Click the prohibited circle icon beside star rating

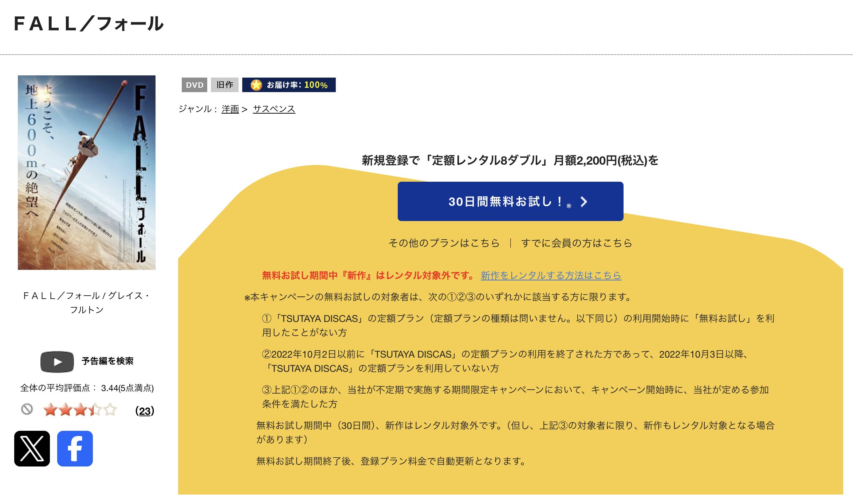click(x=27, y=409)
